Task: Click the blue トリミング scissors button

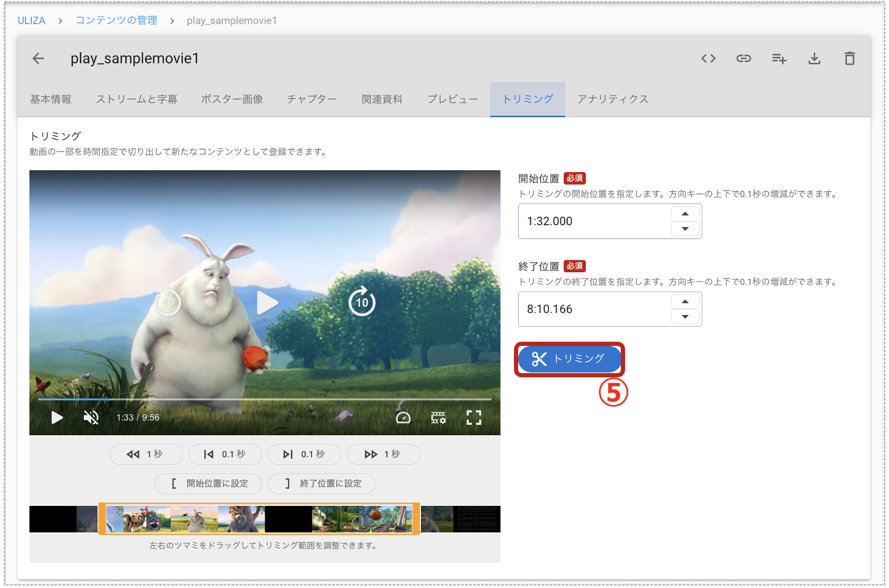Action: (570, 359)
